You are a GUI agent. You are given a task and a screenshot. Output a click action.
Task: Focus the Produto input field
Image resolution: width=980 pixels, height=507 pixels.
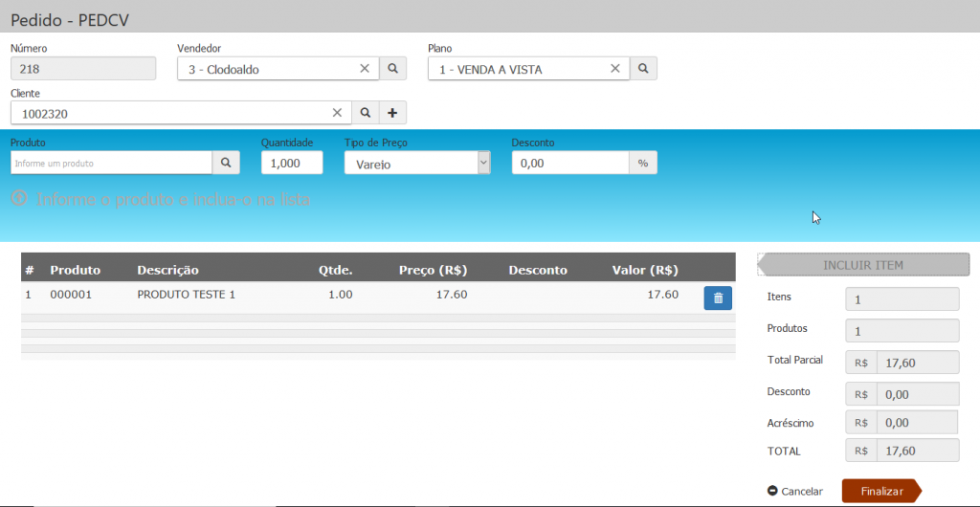pos(111,164)
